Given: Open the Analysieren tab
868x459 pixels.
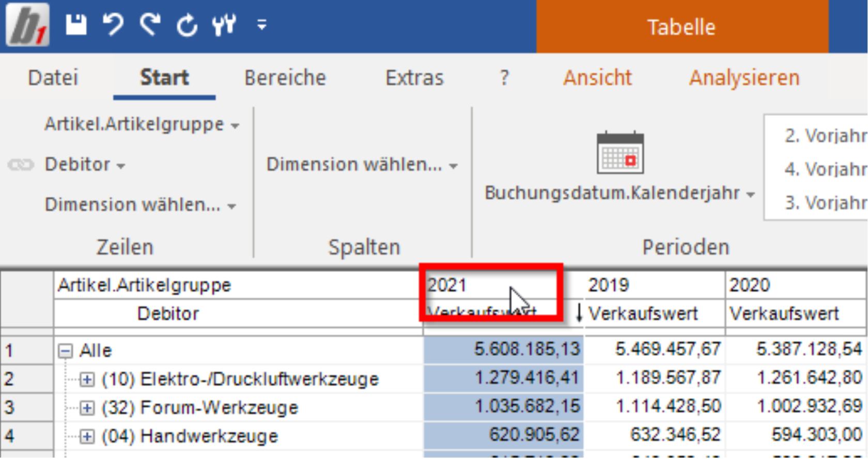Looking at the screenshot, I should (744, 78).
